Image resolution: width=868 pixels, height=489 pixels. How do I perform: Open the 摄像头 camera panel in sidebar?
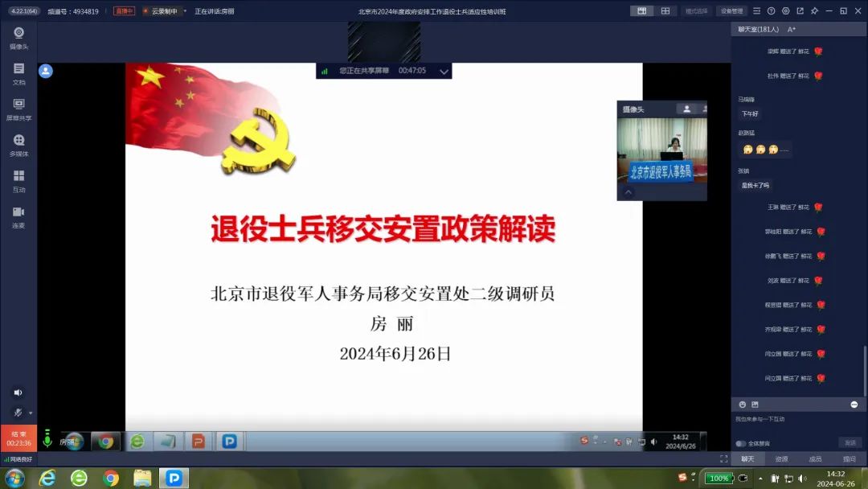coord(18,38)
